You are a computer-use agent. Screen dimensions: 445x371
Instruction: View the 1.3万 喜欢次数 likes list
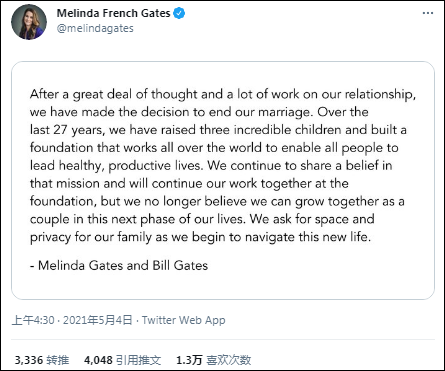pyautogui.click(x=213, y=360)
